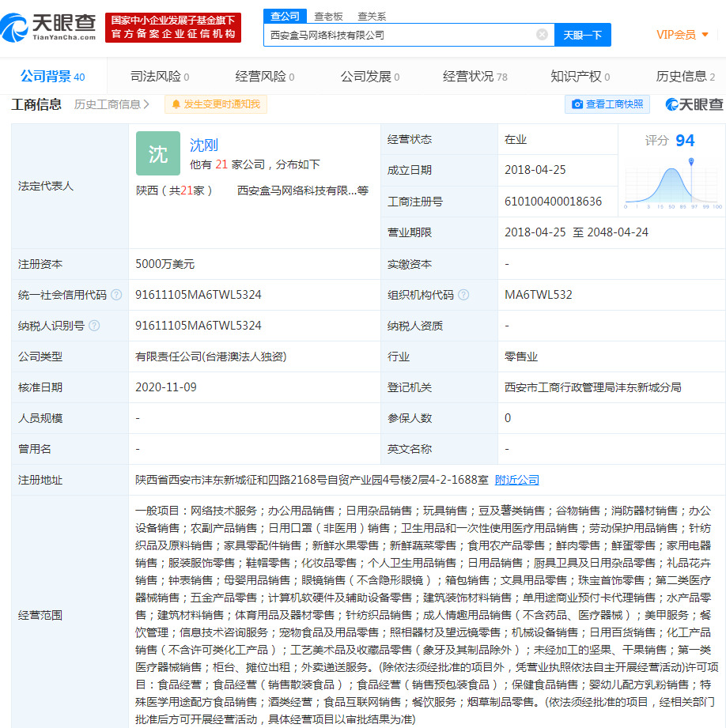This screenshot has width=726, height=728.
Task: Open the 公司发展 tab
Action: tap(370, 77)
